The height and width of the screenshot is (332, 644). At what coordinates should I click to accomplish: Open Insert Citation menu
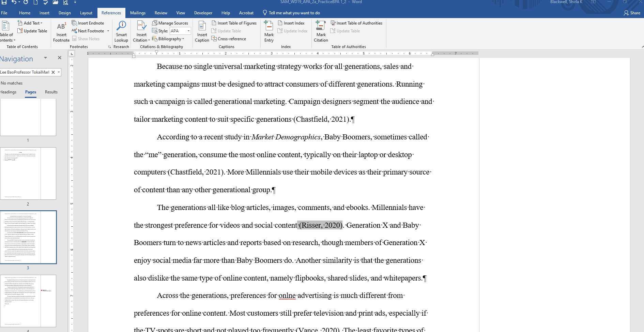click(x=141, y=32)
